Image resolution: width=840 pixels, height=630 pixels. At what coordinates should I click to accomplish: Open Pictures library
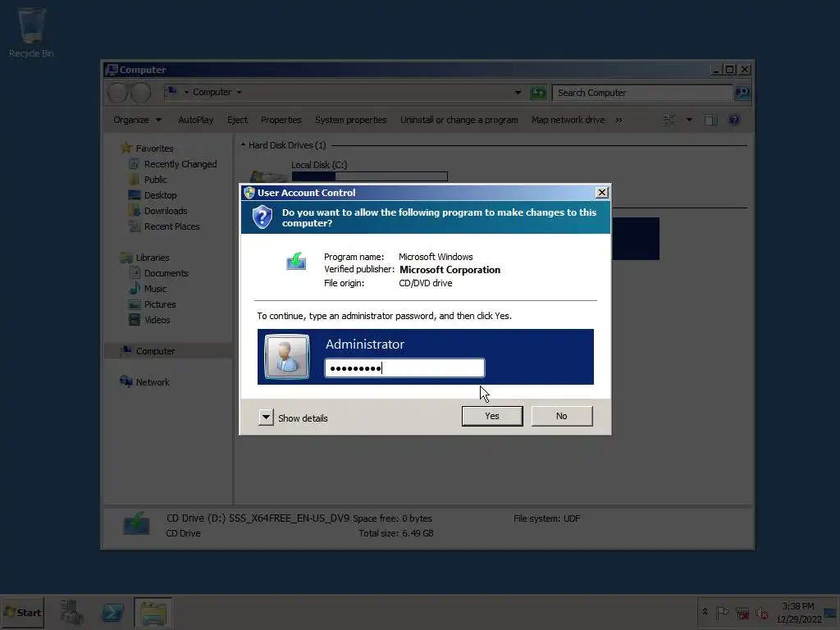coord(160,304)
